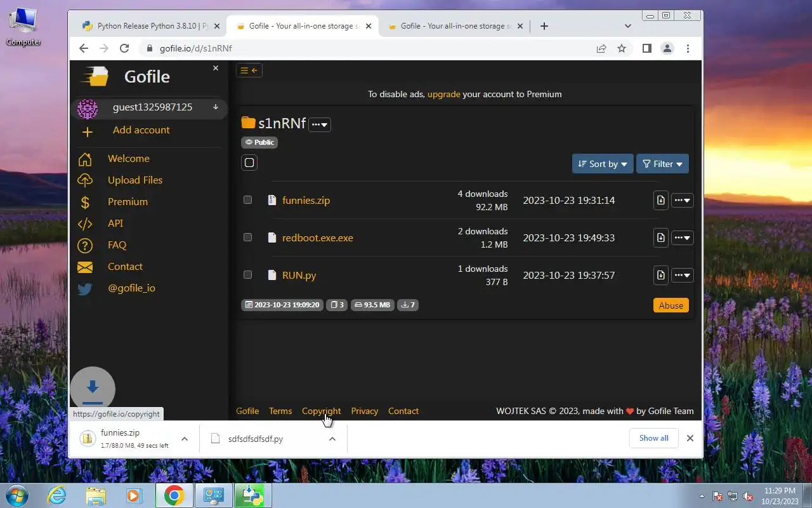Click the guest1325987125 avatar

tap(88, 109)
